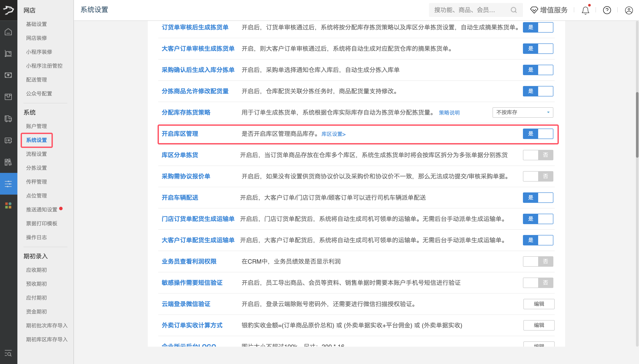Open the colored apps grid icon
This screenshot has height=364, width=639.
click(x=8, y=205)
